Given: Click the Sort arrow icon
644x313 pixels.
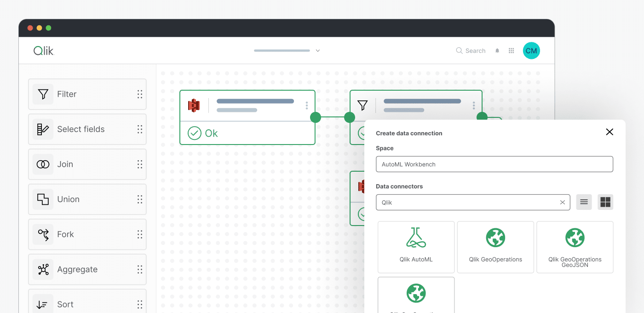Looking at the screenshot, I should tap(43, 304).
